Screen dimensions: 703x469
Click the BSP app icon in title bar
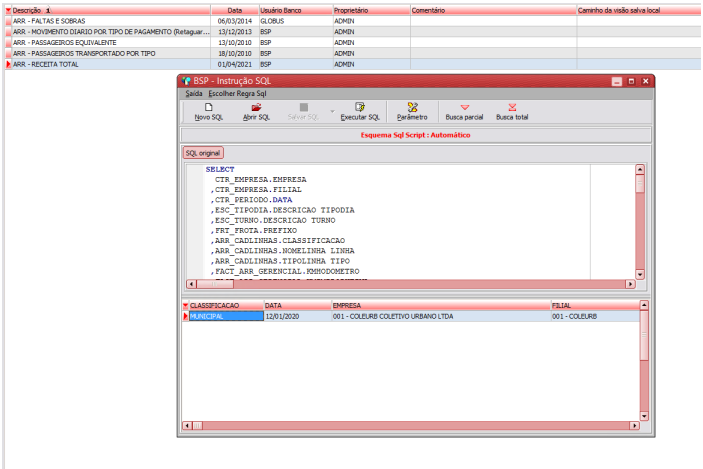click(186, 81)
